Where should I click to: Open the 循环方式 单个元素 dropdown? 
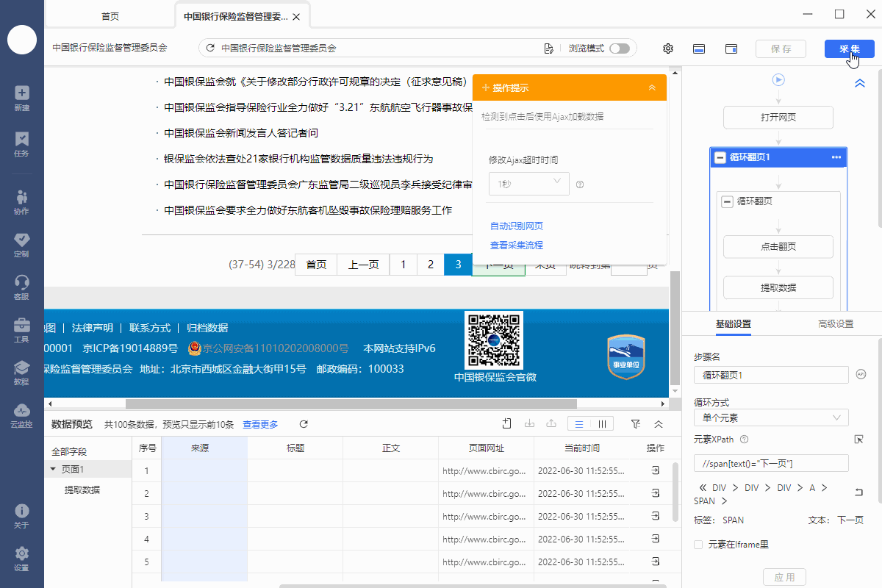[x=771, y=417]
